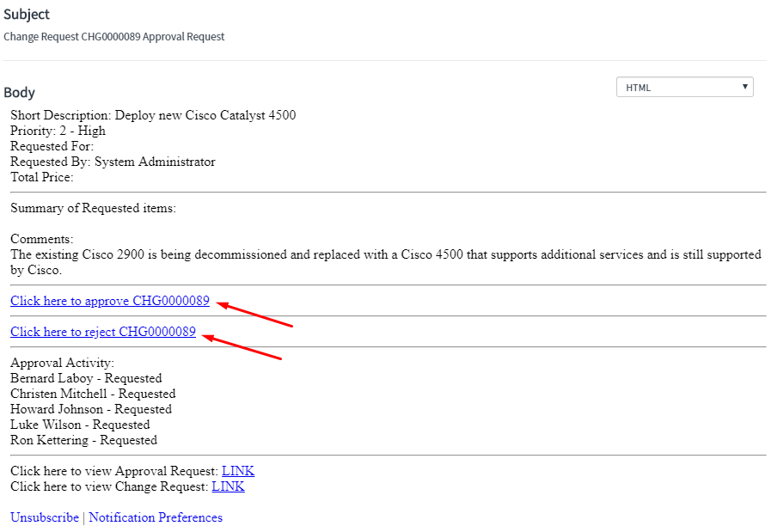Viewport: 771px width, 532px height.
Task: Open the HTML format dropdown
Action: 684,88
